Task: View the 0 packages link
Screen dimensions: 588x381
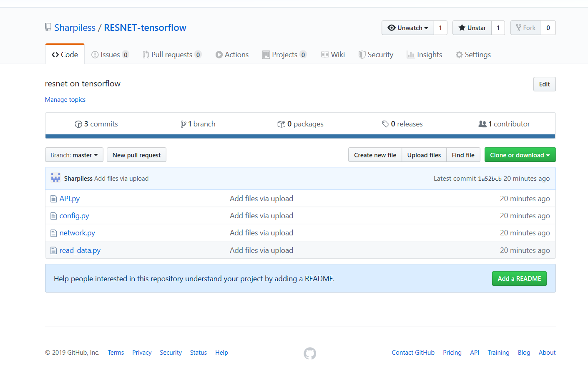Action: [x=300, y=124]
